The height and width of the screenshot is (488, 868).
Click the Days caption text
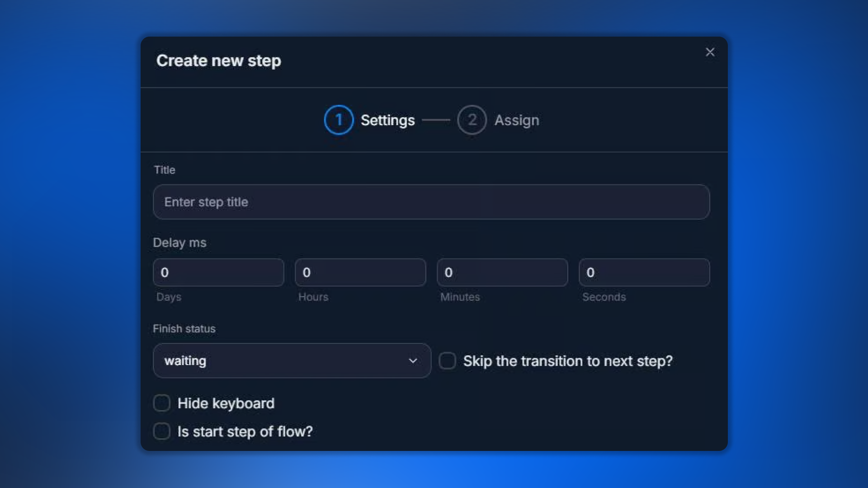pyautogui.click(x=169, y=297)
